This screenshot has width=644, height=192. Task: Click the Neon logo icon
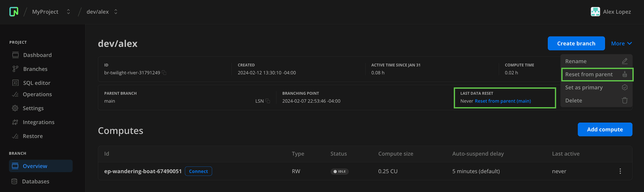(x=14, y=12)
